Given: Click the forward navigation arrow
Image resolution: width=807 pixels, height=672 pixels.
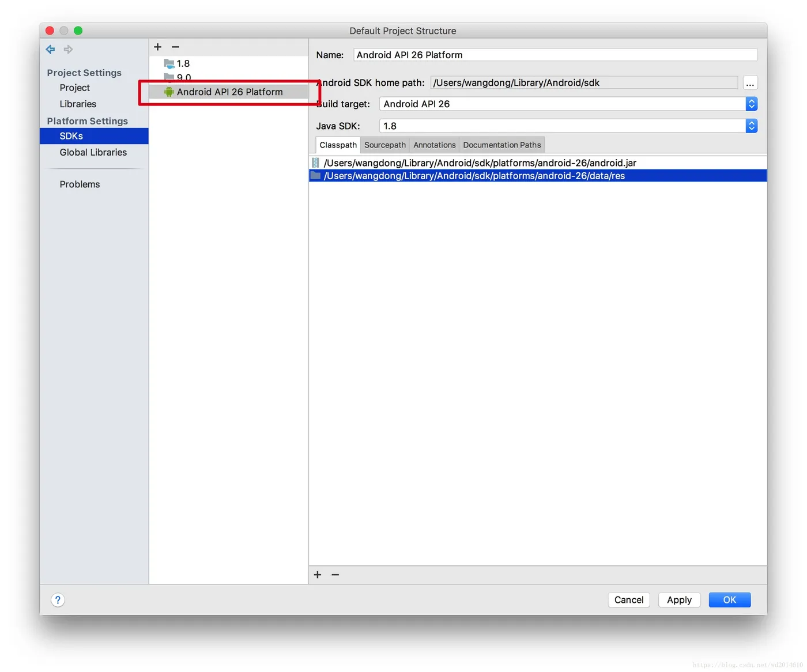Looking at the screenshot, I should (68, 50).
